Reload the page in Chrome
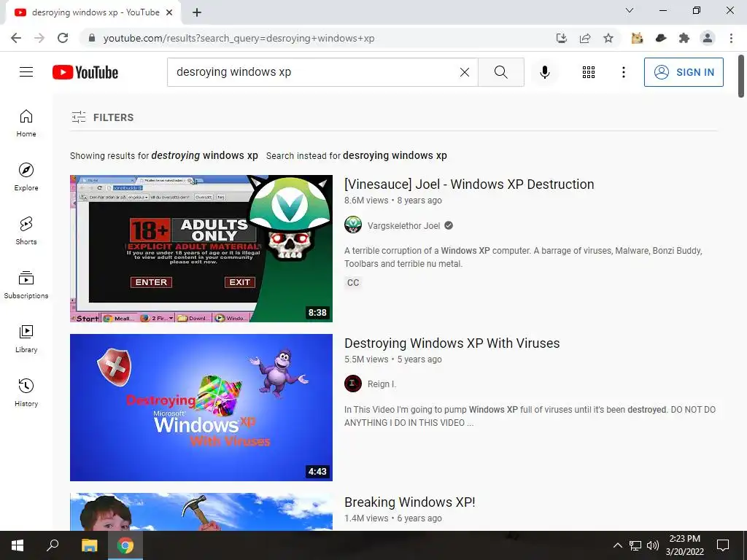The height and width of the screenshot is (560, 747). click(63, 38)
